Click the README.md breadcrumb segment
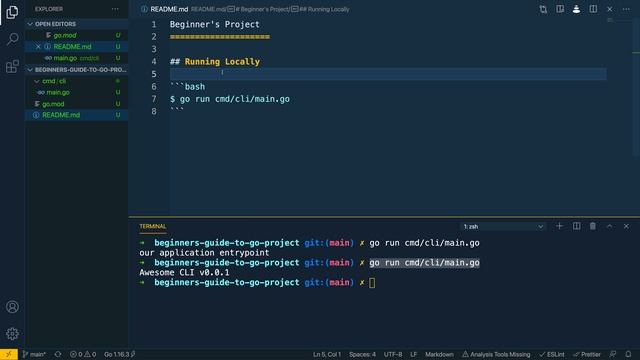The height and width of the screenshot is (360, 640). (x=208, y=9)
